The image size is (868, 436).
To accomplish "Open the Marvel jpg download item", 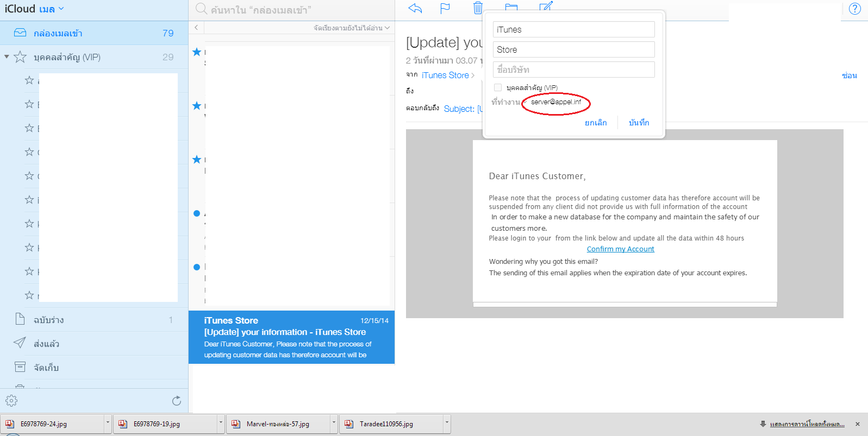I will (x=279, y=424).
